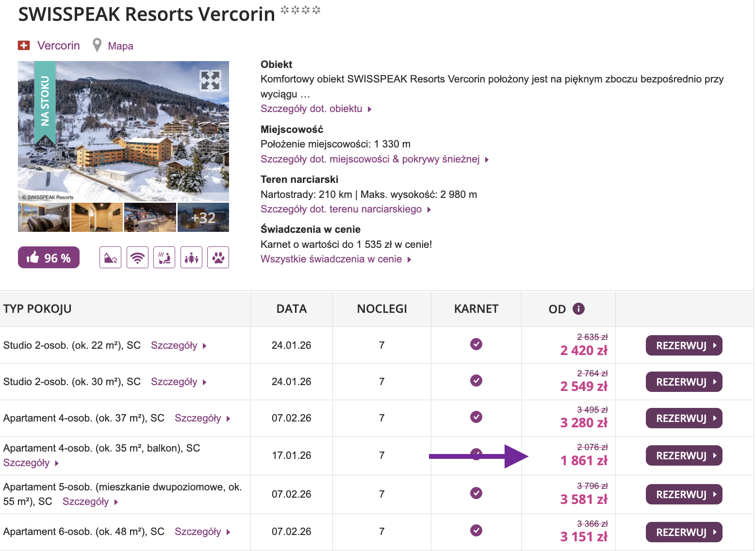756x551 pixels.
Task: Click the family-friendly amenity icon
Action: pos(191,257)
